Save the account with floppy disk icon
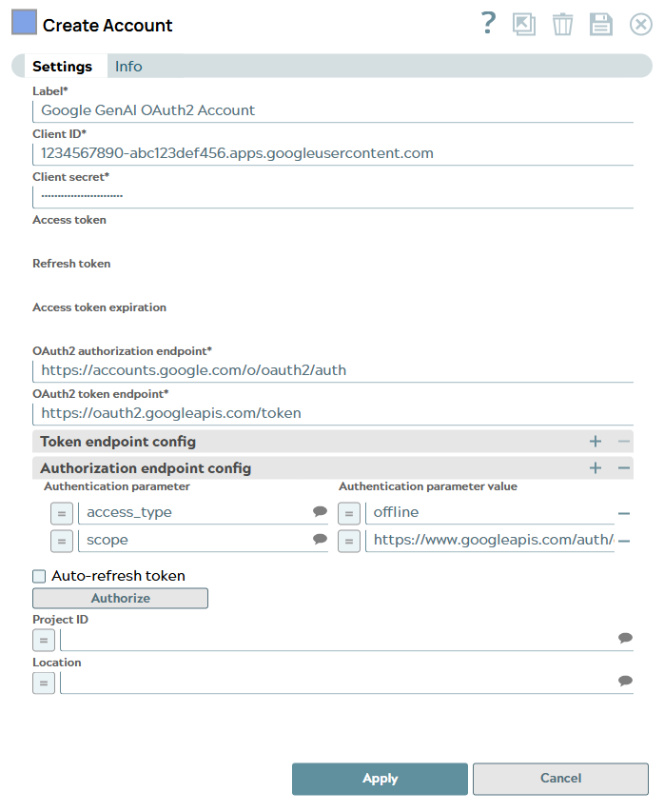Image resolution: width=664 pixels, height=812 pixels. 601,24
